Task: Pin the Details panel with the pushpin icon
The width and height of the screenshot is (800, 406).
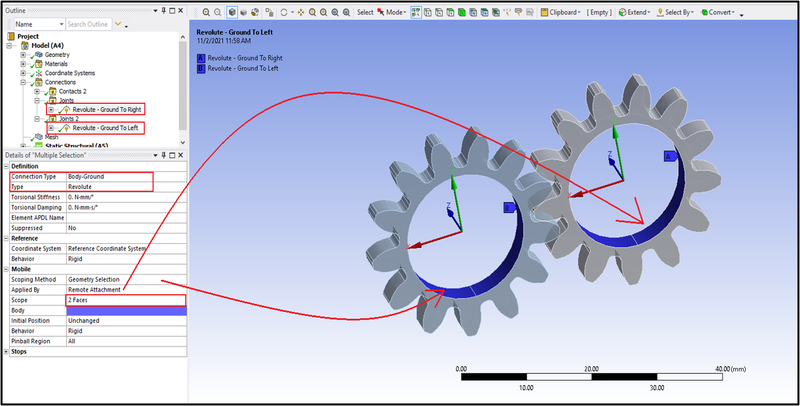Action: tap(163, 155)
